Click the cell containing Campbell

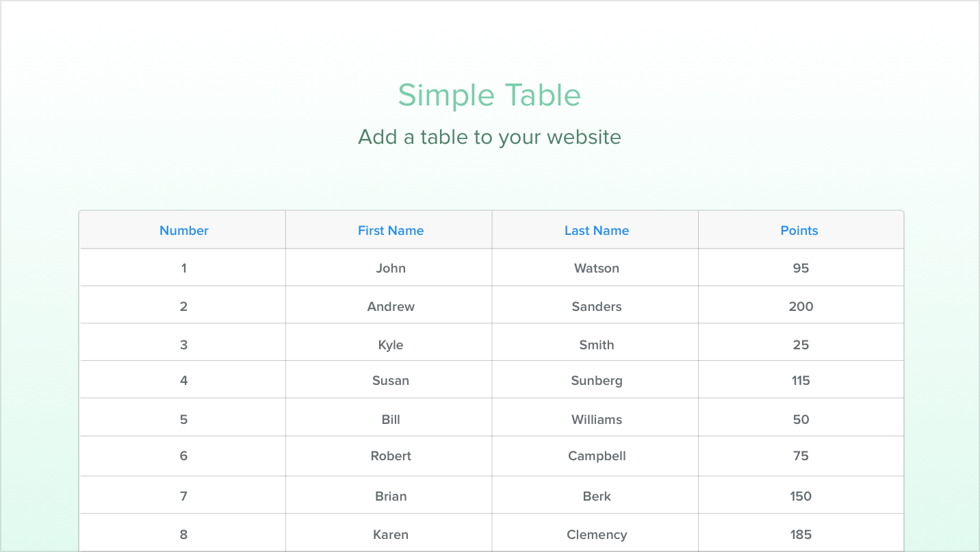(x=596, y=455)
